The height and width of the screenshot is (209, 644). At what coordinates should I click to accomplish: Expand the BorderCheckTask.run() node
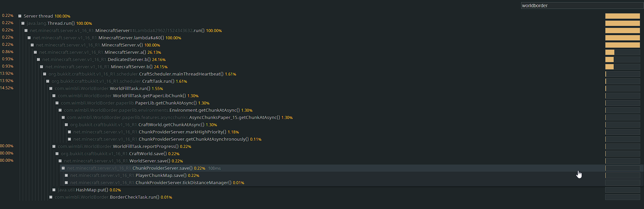click(x=51, y=197)
